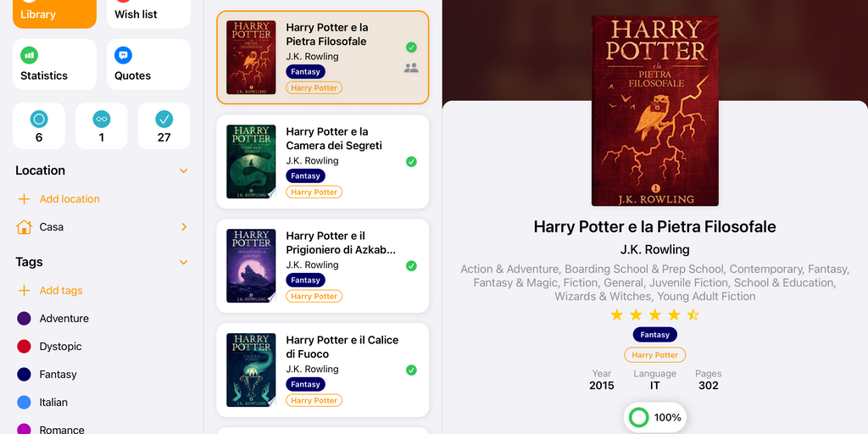Viewport: 868px width, 434px height.
Task: Click the plus icon beside Add location
Action: (24, 198)
